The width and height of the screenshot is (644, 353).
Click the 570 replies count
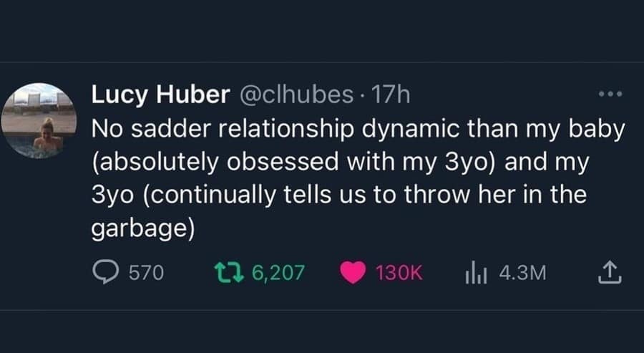click(x=146, y=272)
